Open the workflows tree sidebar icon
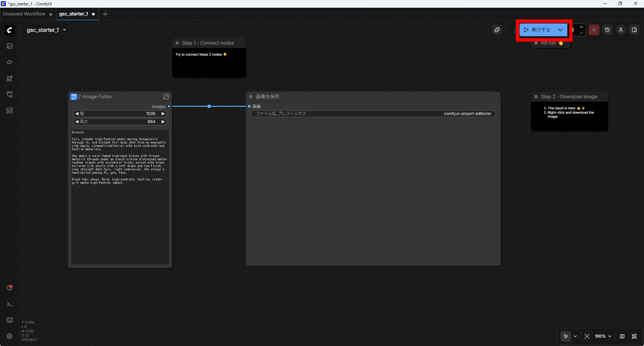The width and height of the screenshot is (644, 346). [x=9, y=95]
